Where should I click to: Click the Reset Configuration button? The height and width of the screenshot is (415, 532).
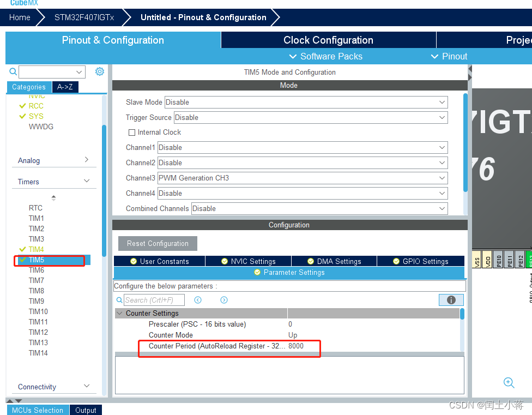click(158, 244)
